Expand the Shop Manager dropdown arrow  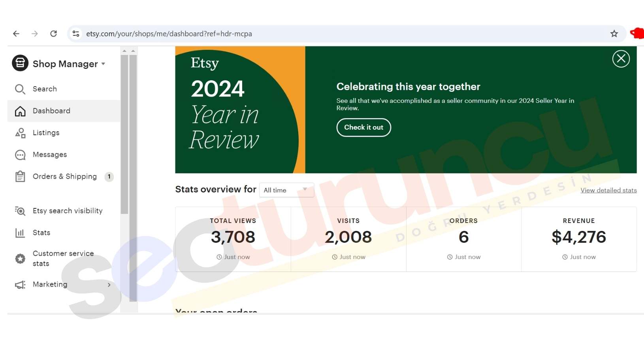pyautogui.click(x=103, y=64)
